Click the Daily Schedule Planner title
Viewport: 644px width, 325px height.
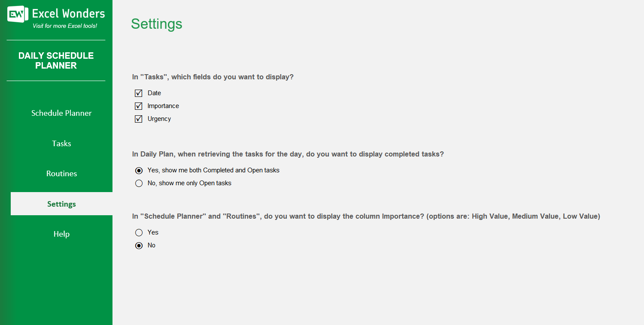coord(56,60)
